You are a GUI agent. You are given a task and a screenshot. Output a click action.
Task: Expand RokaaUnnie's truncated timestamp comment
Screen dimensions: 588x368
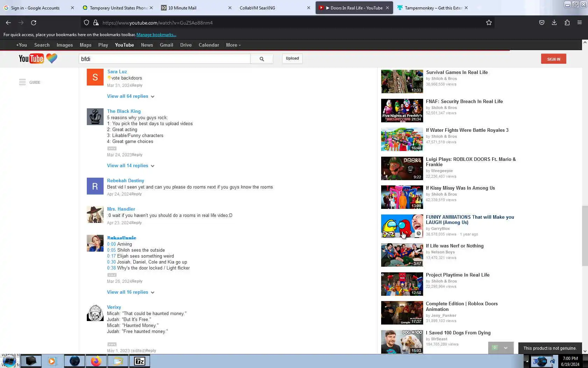tap(112, 275)
